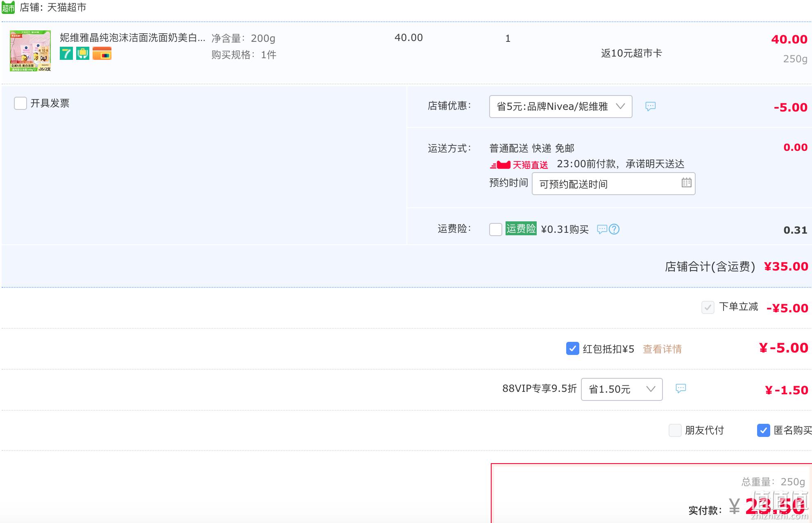Click the 店铺合计 ¥35.00 total amount

786,266
